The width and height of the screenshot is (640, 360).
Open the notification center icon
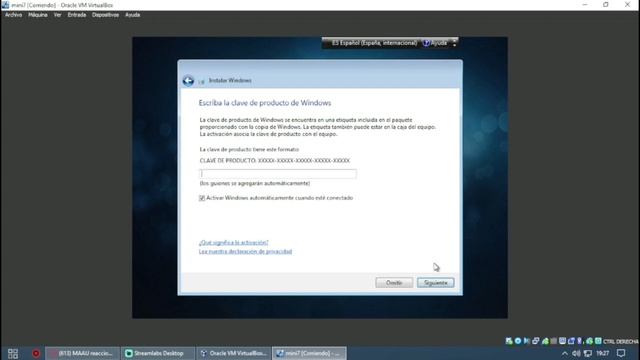coord(621,353)
